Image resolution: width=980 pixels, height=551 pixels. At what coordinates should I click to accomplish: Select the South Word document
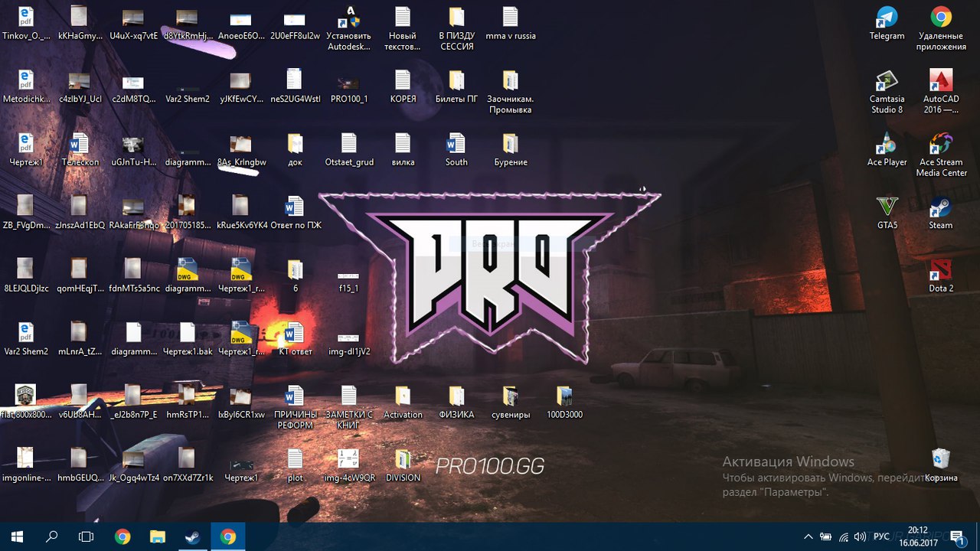[456, 150]
